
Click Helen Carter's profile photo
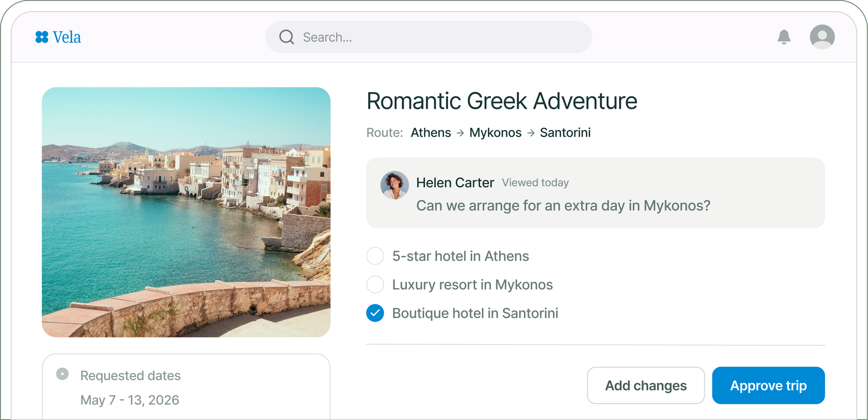coord(395,185)
